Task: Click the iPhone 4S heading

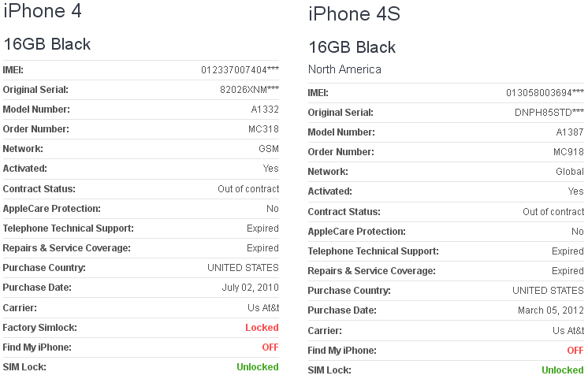Action: coord(355,14)
